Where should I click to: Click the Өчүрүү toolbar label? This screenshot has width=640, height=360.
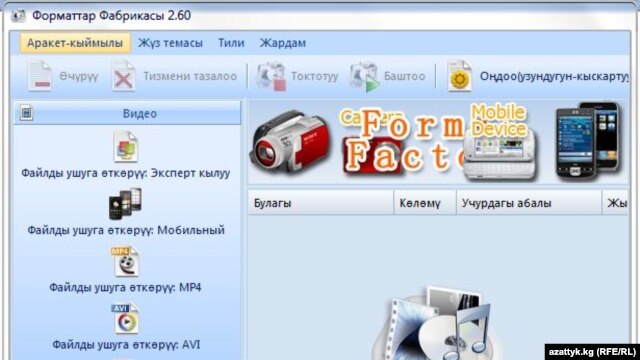(79, 76)
